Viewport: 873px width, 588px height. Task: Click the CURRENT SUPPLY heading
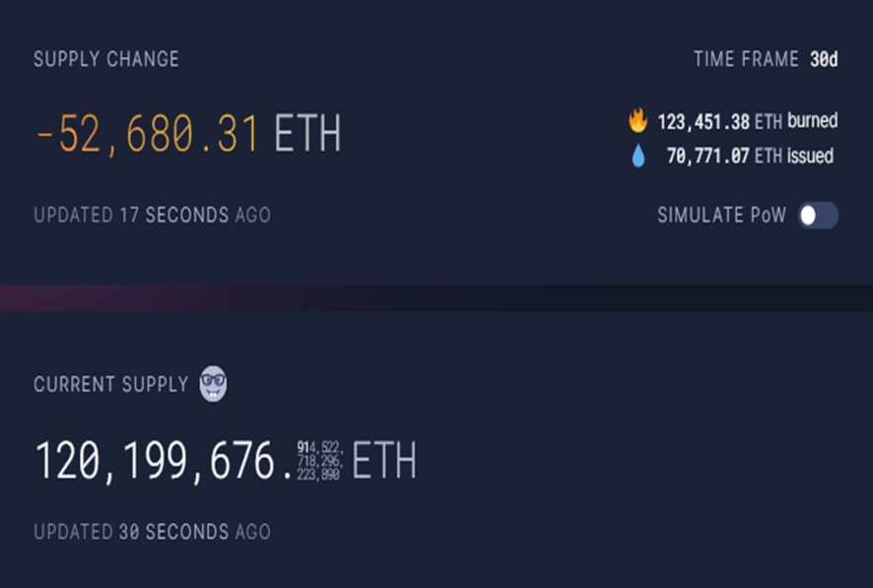(110, 384)
